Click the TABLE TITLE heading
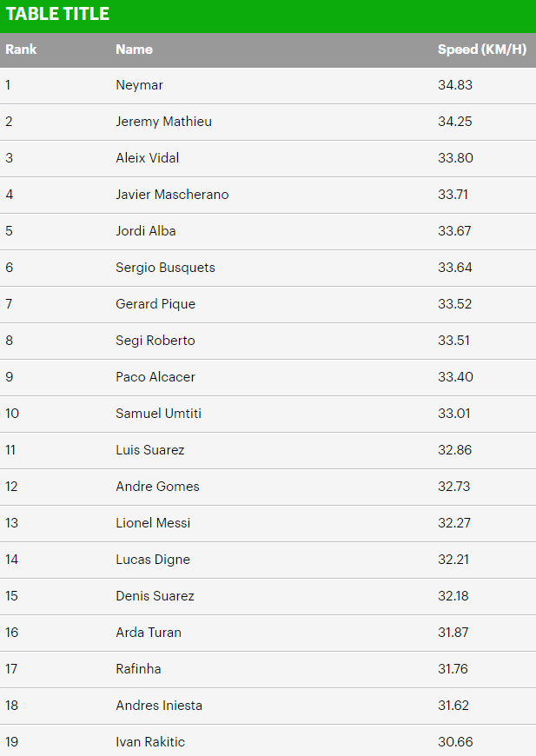This screenshot has width=536, height=756. pyautogui.click(x=58, y=14)
